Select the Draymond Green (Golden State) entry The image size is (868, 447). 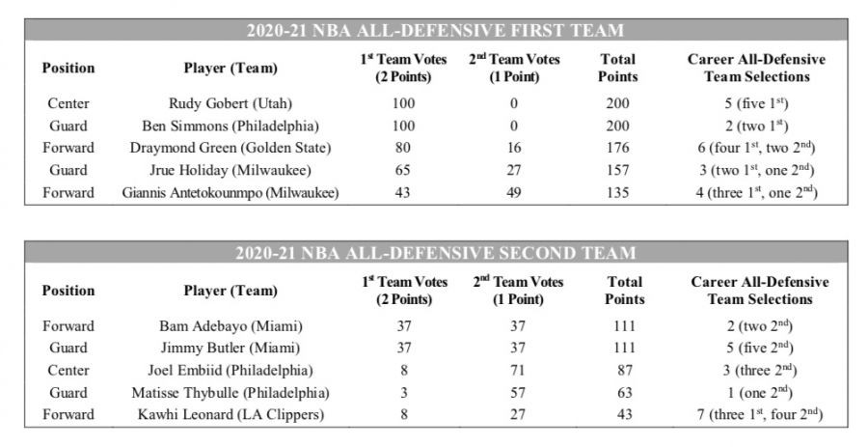coord(231,148)
